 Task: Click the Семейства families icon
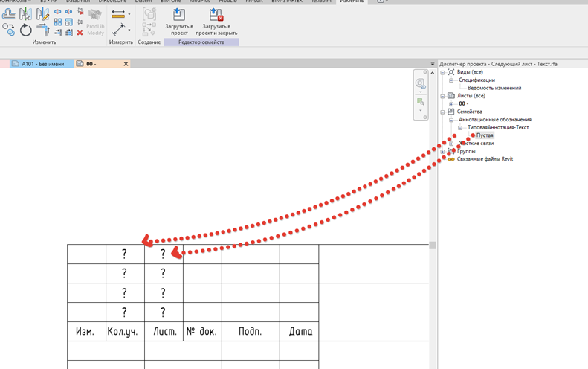tap(451, 112)
